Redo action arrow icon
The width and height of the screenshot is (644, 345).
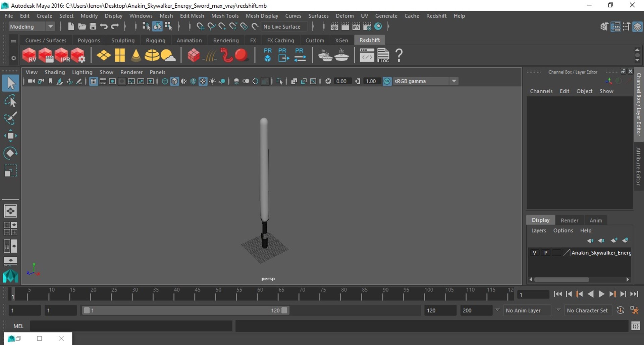[x=115, y=27]
